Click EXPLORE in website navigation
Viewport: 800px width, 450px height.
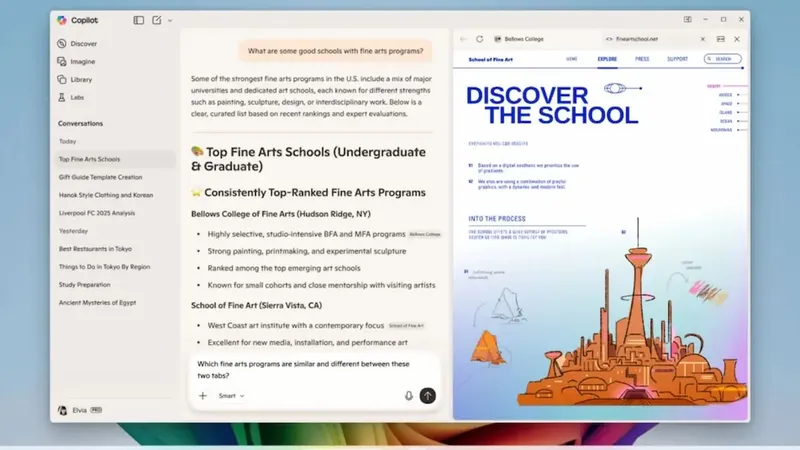607,59
